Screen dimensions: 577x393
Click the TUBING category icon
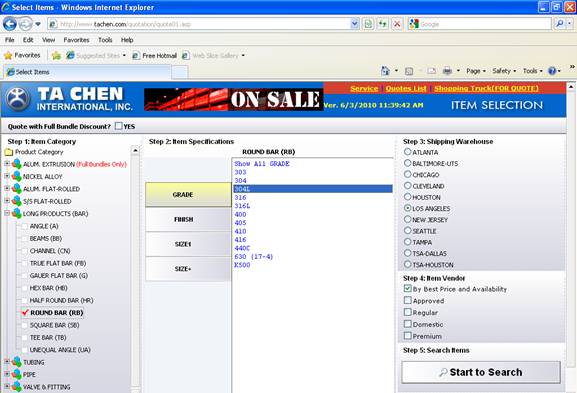coord(17,362)
